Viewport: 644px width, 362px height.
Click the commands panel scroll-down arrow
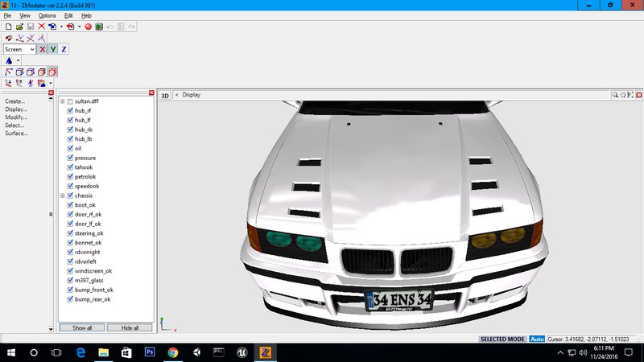click(x=51, y=329)
